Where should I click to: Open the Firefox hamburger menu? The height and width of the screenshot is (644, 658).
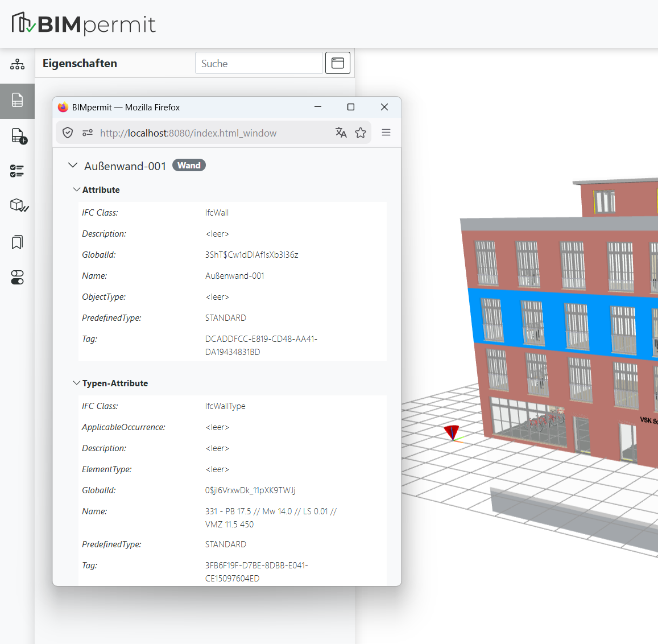386,133
